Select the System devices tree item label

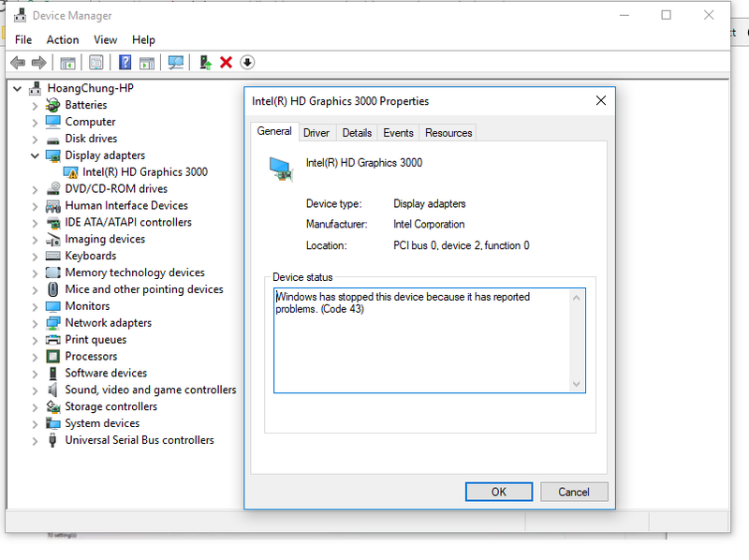click(x=102, y=423)
